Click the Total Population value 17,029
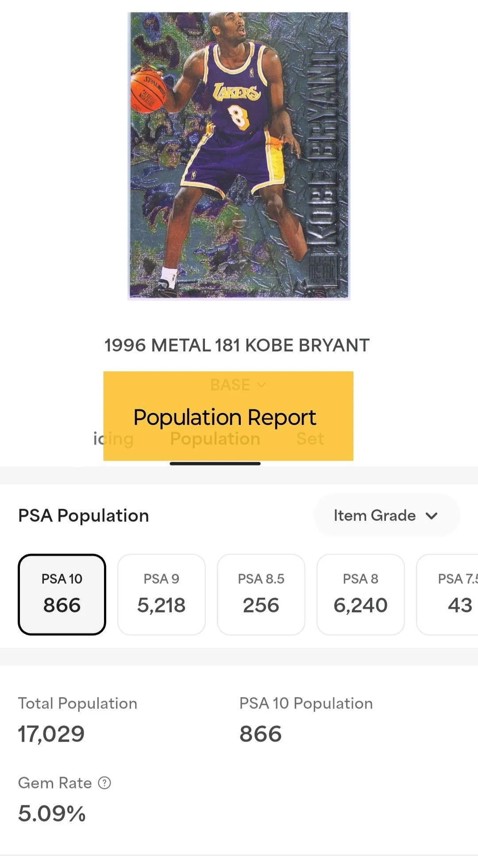 click(51, 734)
